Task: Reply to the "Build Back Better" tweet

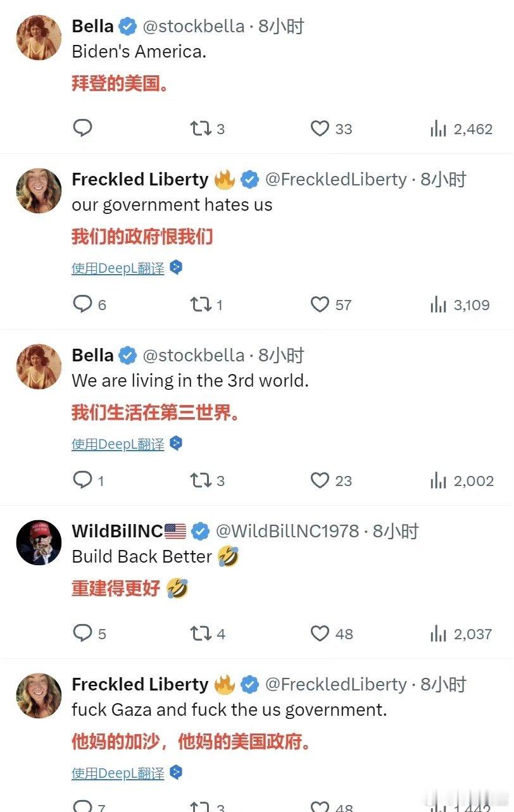Action: point(89,634)
